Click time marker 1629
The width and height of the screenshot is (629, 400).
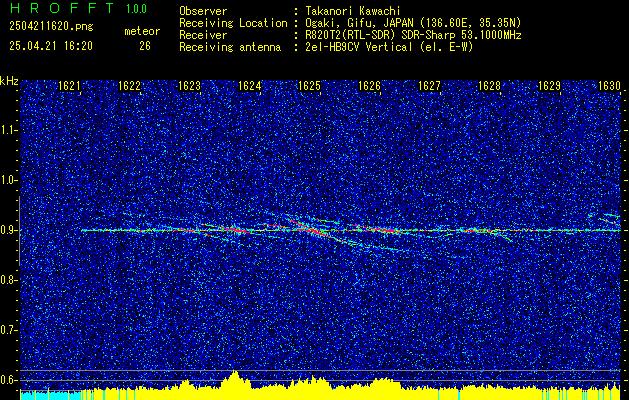pyautogui.click(x=549, y=86)
